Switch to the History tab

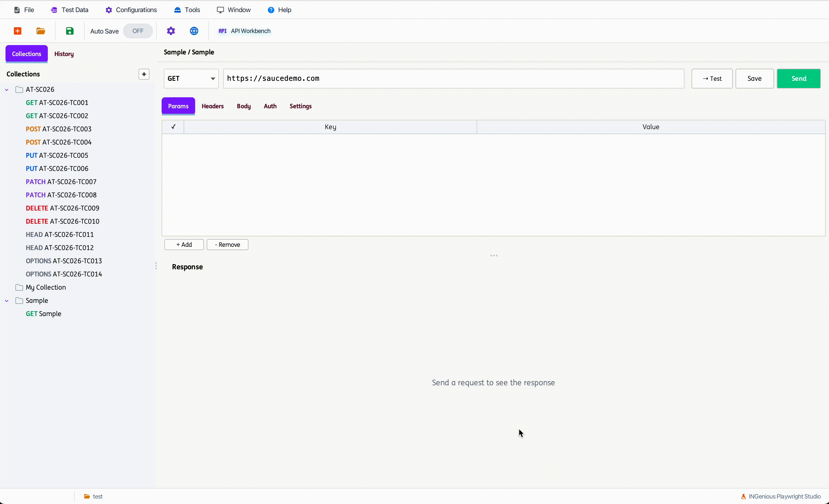[64, 54]
